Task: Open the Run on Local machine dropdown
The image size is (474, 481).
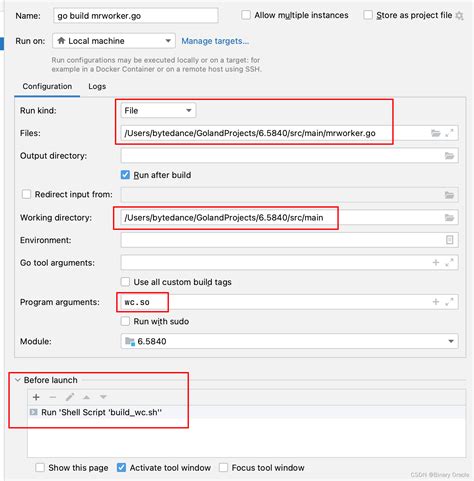Action: [114, 41]
